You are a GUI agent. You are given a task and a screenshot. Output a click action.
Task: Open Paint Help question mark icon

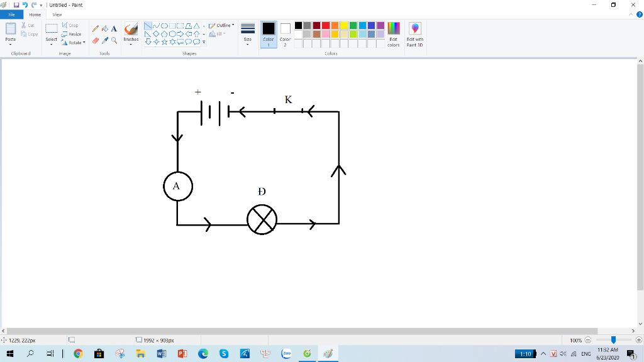[640, 14]
